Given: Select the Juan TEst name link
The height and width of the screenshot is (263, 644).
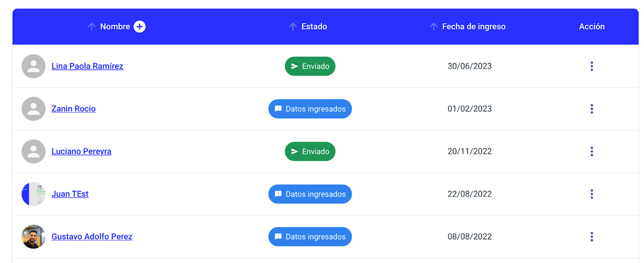Looking at the screenshot, I should [x=70, y=194].
